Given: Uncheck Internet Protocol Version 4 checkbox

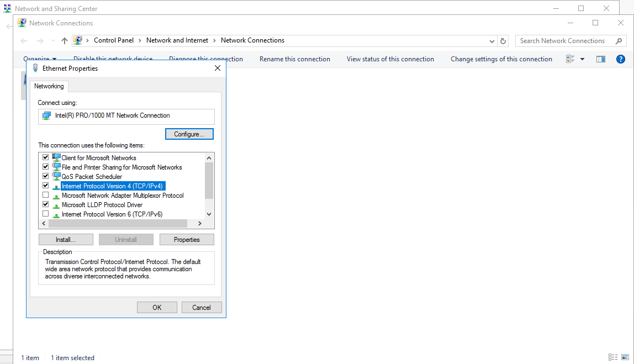Looking at the screenshot, I should click(x=46, y=186).
